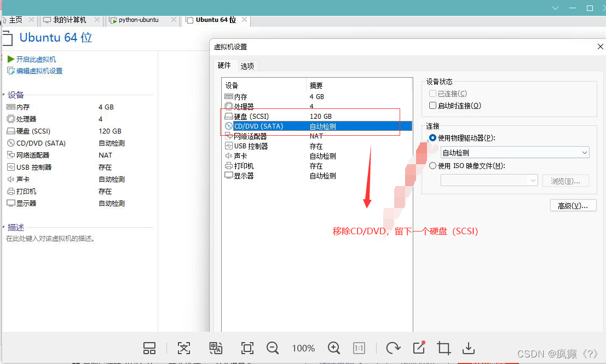This screenshot has height=364, width=606.
Task: Select 声卡 row in settings dialog
Action: [x=317, y=156]
